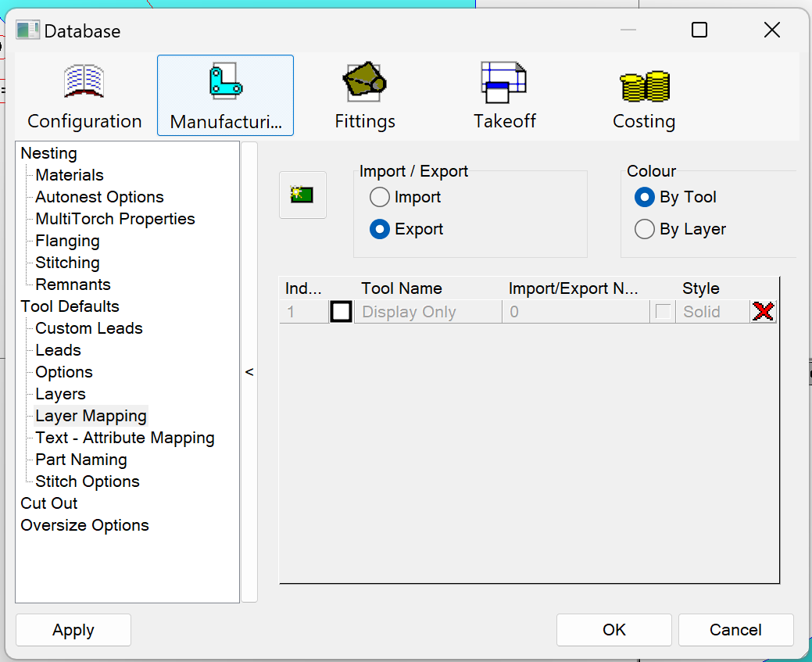Open Autonest Options in the tree
This screenshot has height=662, width=812.
pyautogui.click(x=99, y=197)
